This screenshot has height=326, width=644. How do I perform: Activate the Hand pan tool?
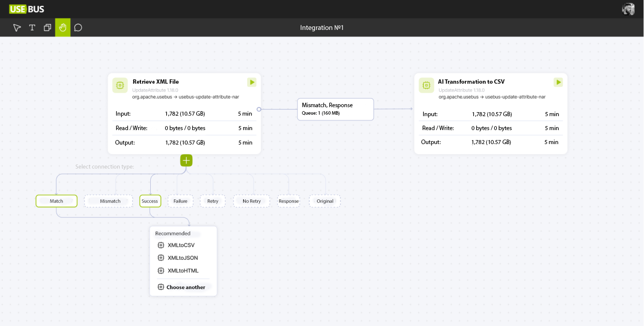pos(63,27)
